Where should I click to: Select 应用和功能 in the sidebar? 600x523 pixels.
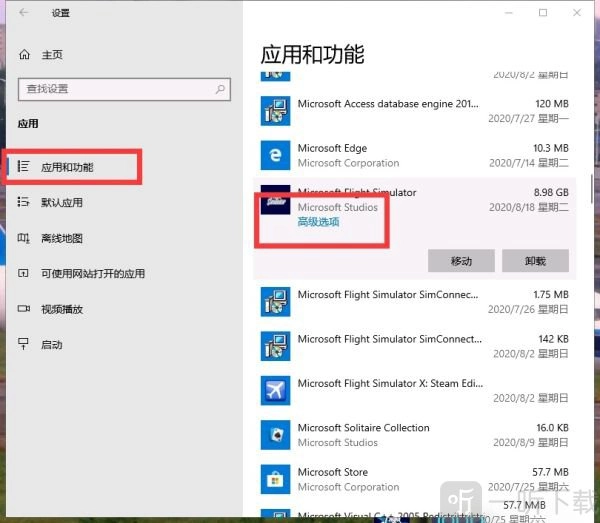(67, 167)
